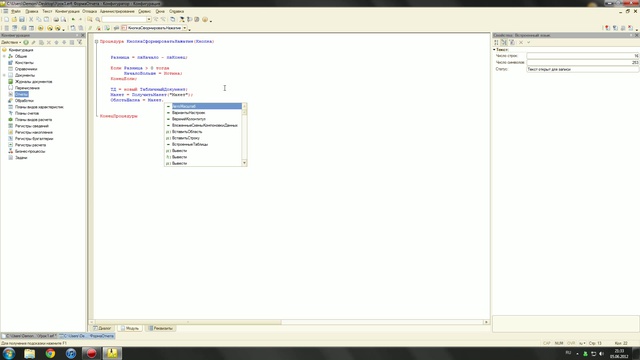
Task: Switch to the Модуль tab
Action: coord(130,328)
